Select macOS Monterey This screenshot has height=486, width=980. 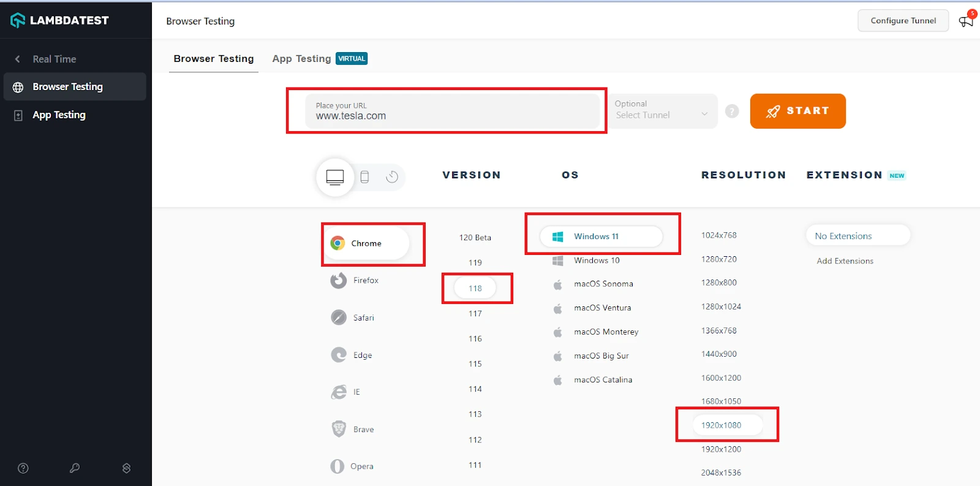tap(595, 332)
